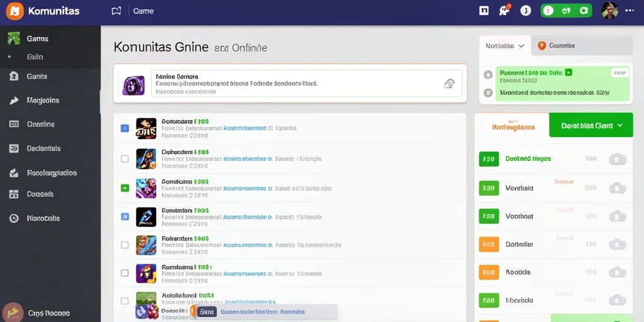Expand the Notitiatias dropdown in right panel
The image size is (644, 322).
click(505, 45)
